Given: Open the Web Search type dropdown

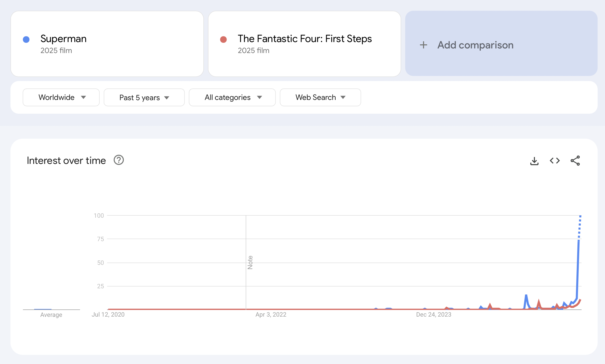Looking at the screenshot, I should [320, 97].
